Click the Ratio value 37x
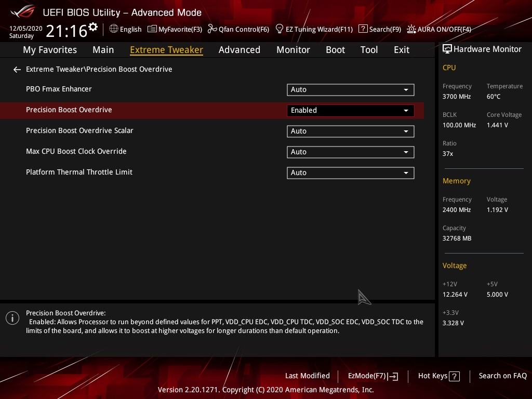Screen dimensions: 532x399 pyautogui.click(x=448, y=154)
